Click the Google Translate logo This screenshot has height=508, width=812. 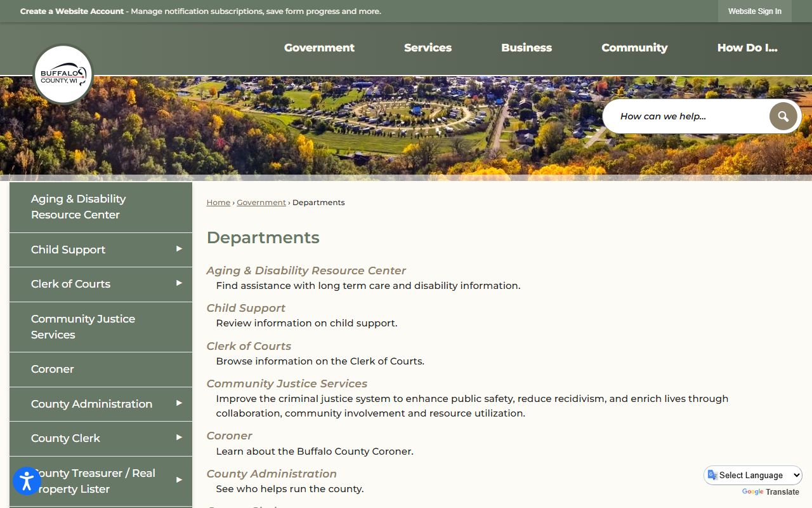[x=752, y=492]
